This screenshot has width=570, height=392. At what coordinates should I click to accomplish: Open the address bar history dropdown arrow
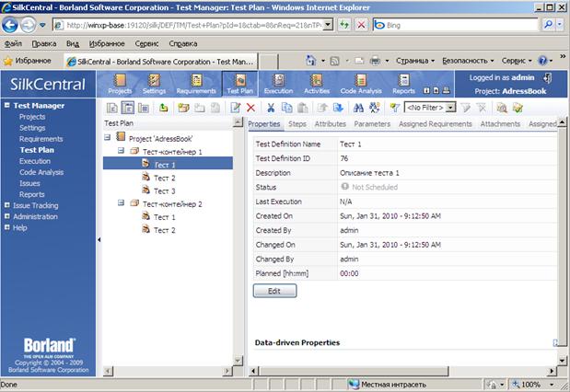[x=328, y=25]
